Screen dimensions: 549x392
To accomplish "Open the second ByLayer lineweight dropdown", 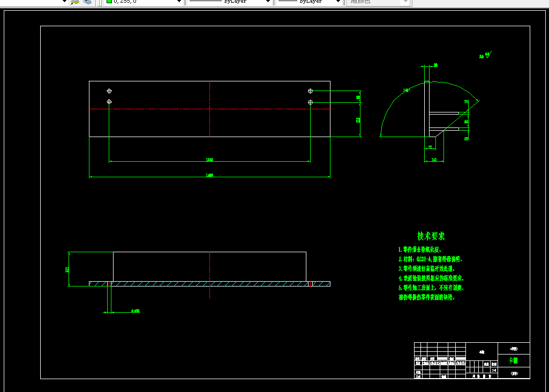I will coord(310,2).
